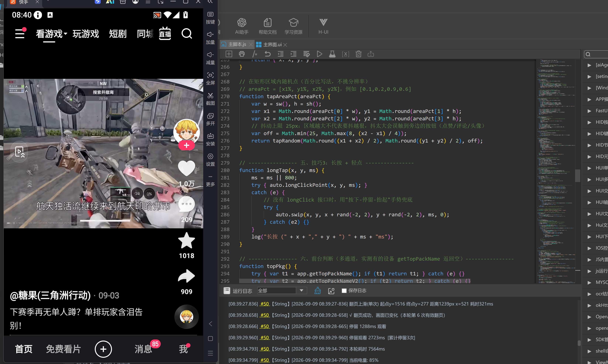Open @糖果(三角洲行动) author profile

50,295
